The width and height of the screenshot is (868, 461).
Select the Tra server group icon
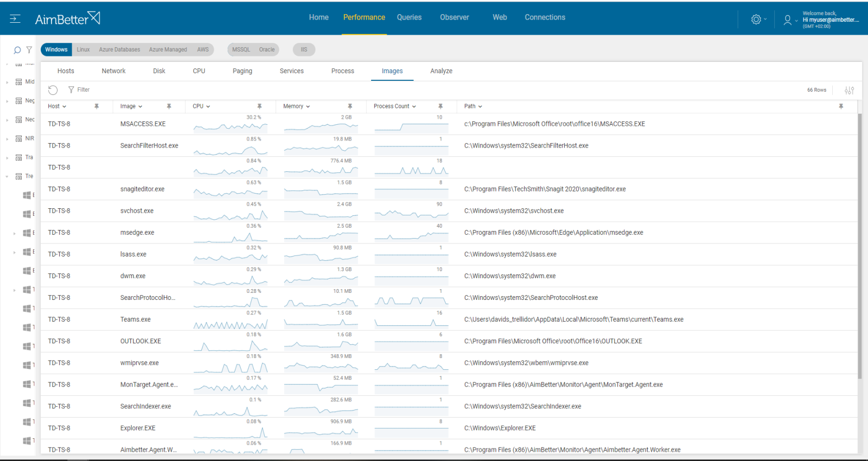point(18,158)
